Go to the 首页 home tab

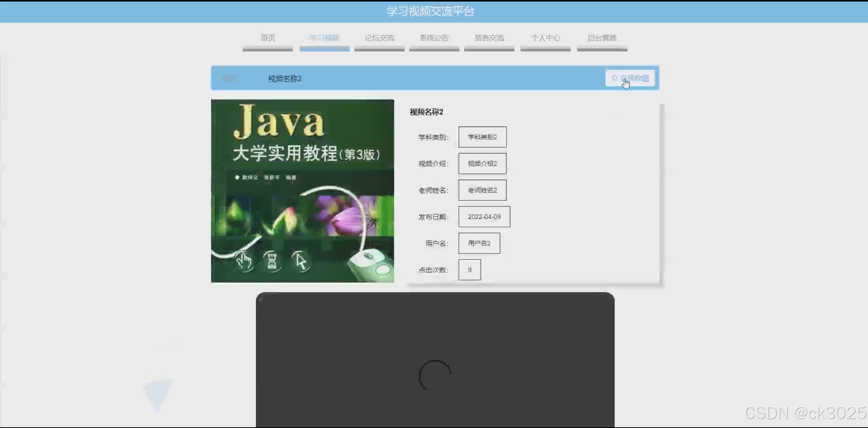click(268, 38)
